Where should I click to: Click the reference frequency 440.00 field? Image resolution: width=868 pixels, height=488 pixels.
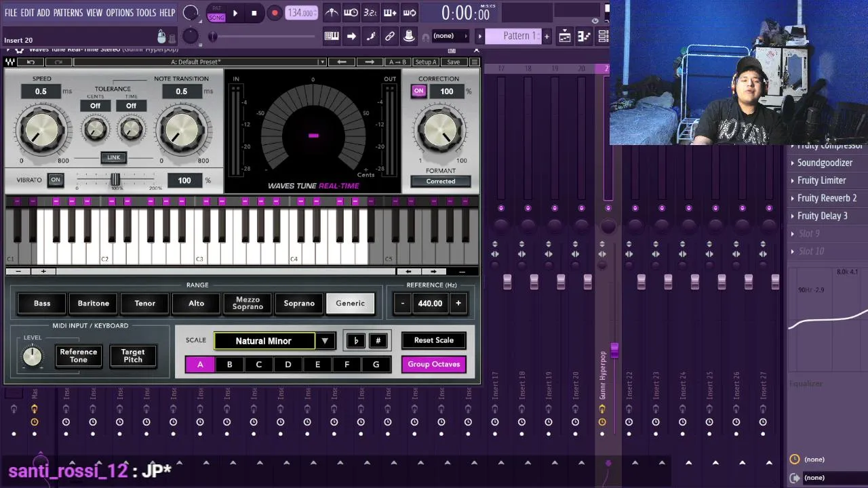coord(430,303)
